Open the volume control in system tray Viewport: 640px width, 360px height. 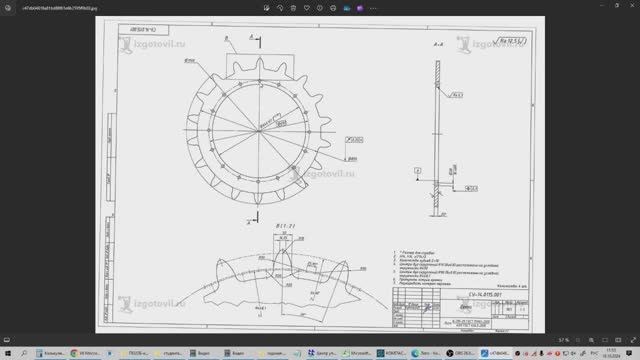click(x=574, y=353)
